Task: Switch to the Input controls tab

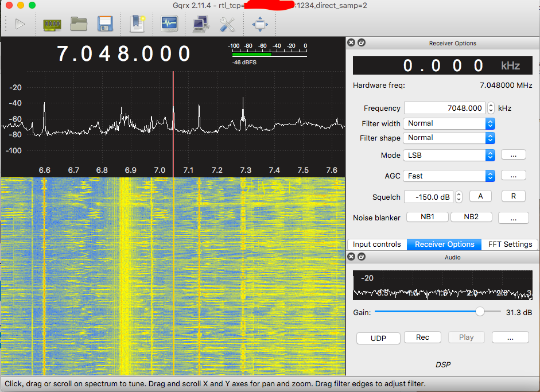Action: 377,244
